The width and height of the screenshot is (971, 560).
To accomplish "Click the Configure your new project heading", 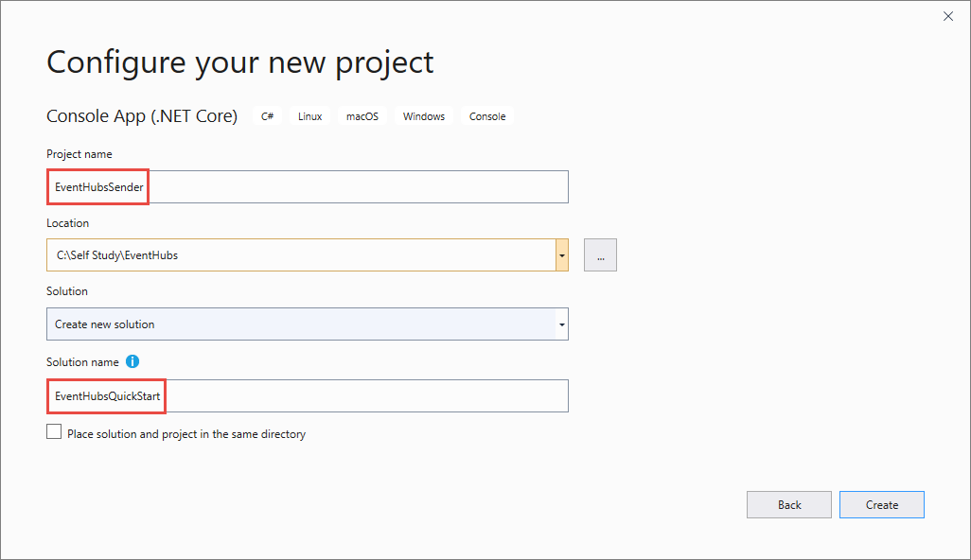I will (x=240, y=62).
